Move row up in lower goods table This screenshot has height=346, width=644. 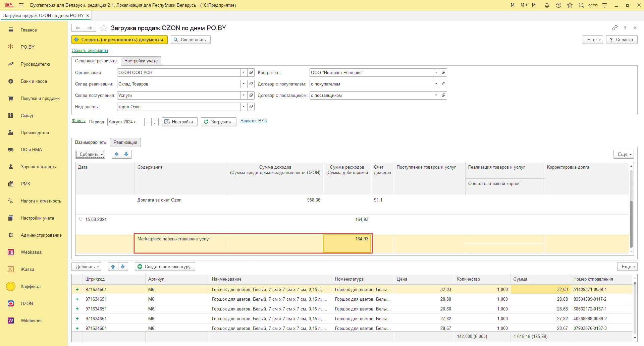pyautogui.click(x=113, y=267)
